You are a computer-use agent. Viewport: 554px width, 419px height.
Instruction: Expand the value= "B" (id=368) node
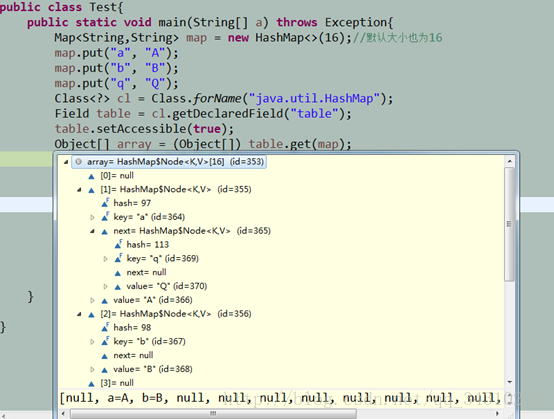[92, 370]
